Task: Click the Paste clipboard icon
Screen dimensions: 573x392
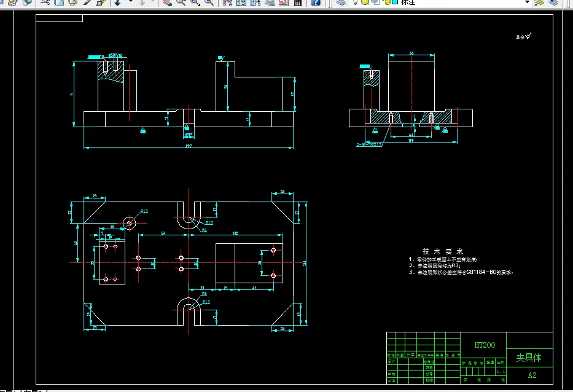Action: (x=72, y=2)
